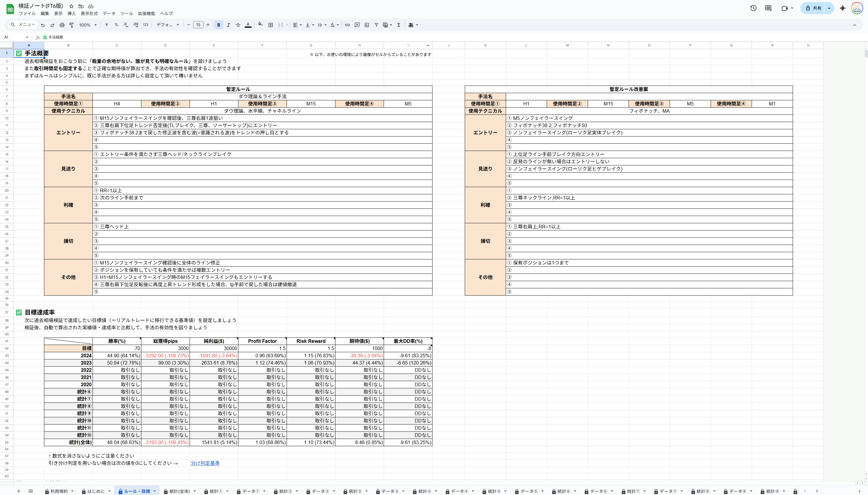868x495 pixels.
Task: Expand the font family dropdown
Action: point(168,25)
